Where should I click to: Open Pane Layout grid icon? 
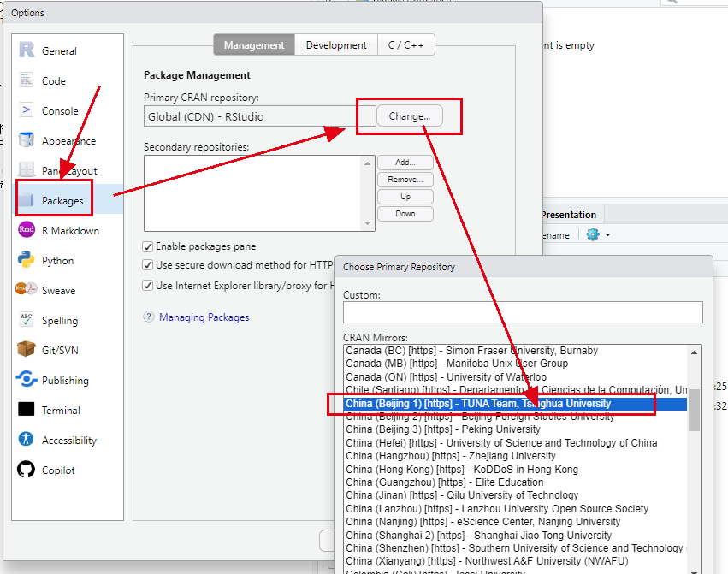pyautogui.click(x=27, y=169)
